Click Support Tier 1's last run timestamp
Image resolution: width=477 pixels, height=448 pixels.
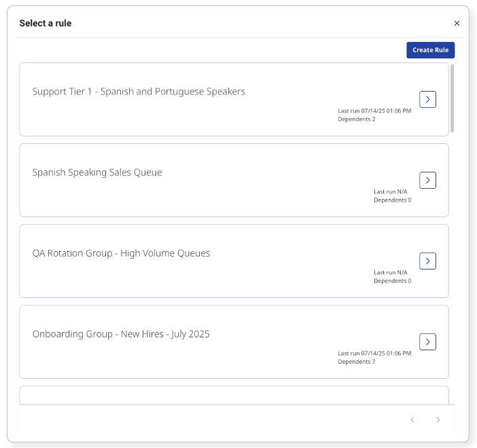tap(374, 111)
